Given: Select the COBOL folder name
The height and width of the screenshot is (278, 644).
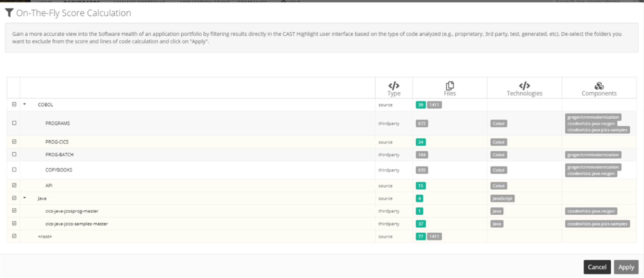Looking at the screenshot, I should point(45,105).
